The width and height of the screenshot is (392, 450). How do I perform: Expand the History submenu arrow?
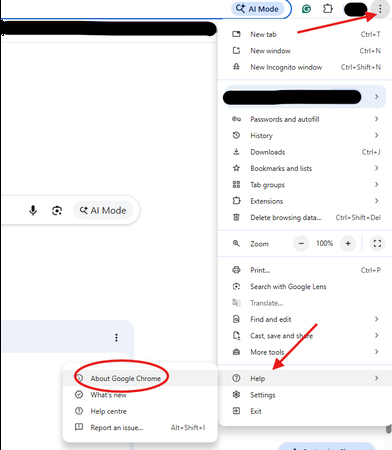click(376, 135)
